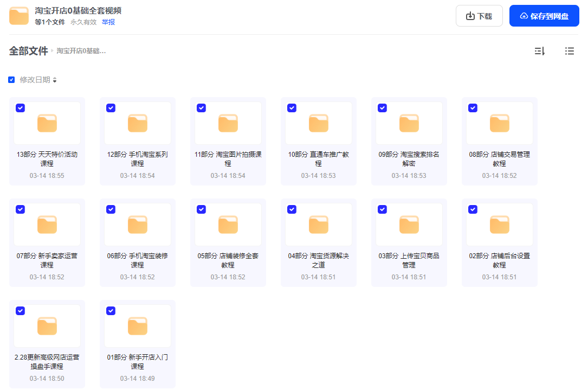
Task: Uncheck the 02部分 店铺后台设置 folder checkbox
Action: coord(473,209)
